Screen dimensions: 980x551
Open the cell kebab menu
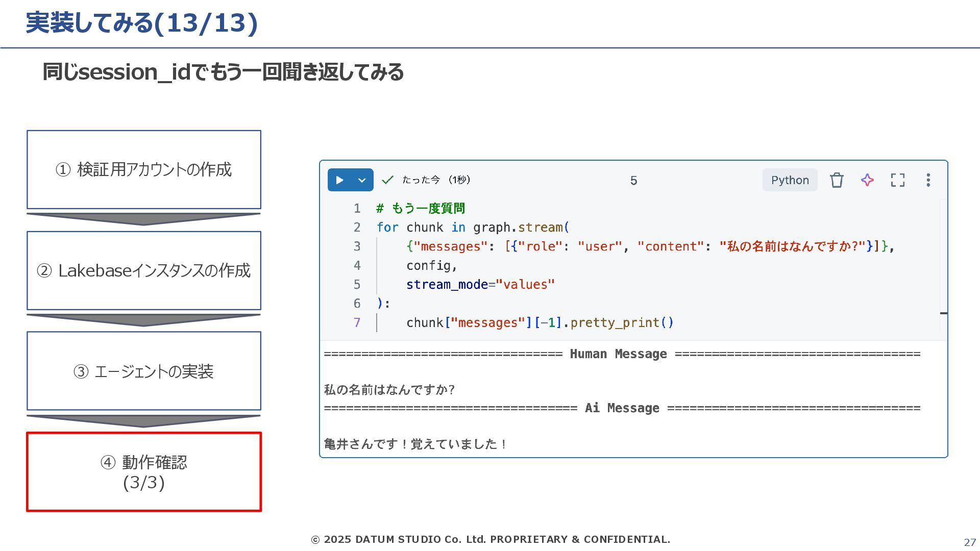928,180
